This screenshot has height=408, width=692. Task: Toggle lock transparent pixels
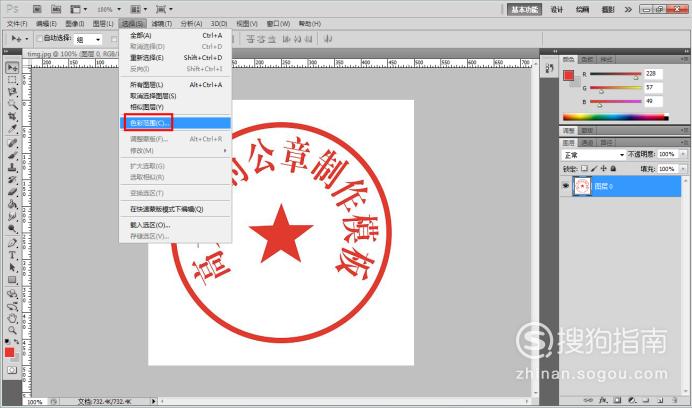[584, 169]
